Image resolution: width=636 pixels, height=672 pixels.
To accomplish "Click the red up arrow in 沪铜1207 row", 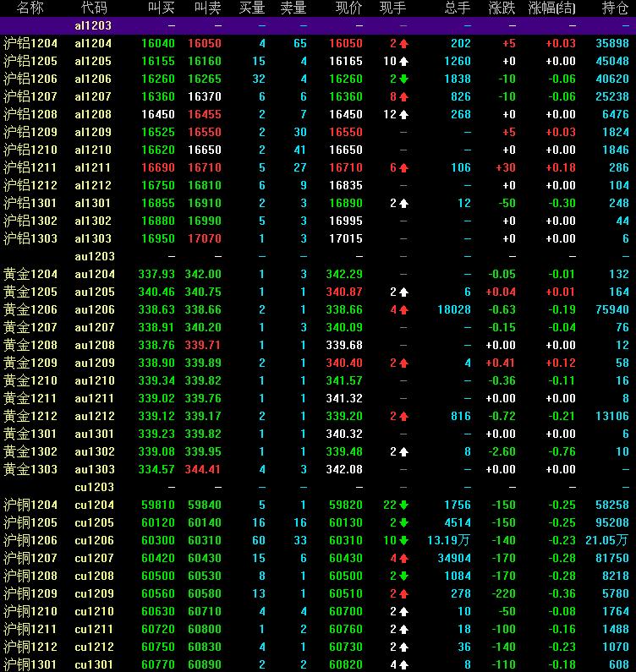I will tap(404, 558).
